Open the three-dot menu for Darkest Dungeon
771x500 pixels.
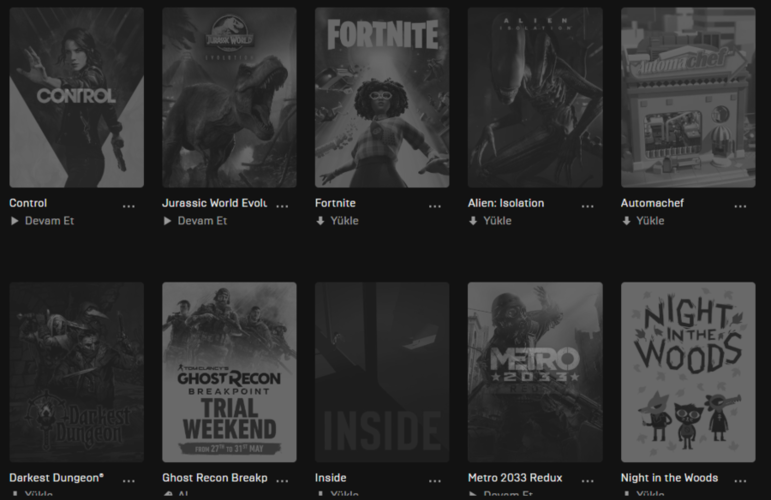129,481
